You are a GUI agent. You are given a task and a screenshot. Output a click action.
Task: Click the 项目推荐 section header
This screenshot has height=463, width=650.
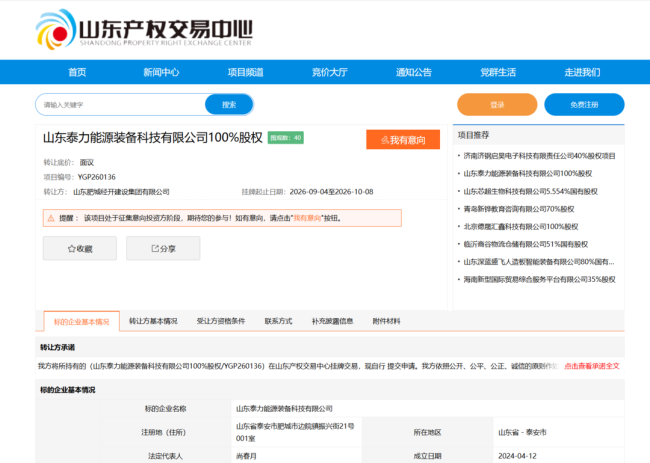click(x=473, y=135)
